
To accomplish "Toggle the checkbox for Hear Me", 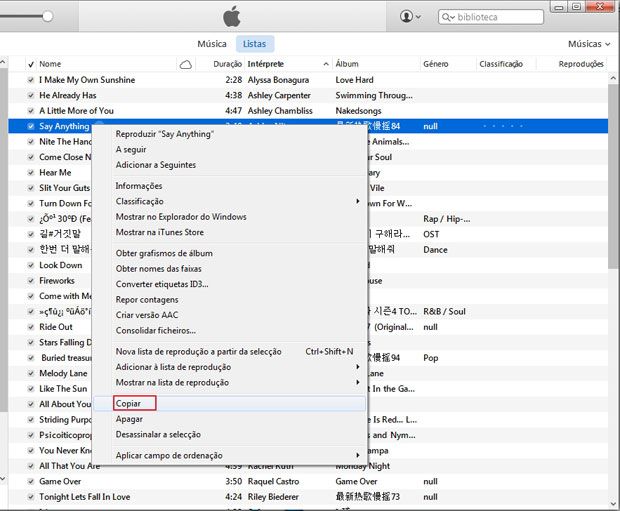I will coord(31,173).
